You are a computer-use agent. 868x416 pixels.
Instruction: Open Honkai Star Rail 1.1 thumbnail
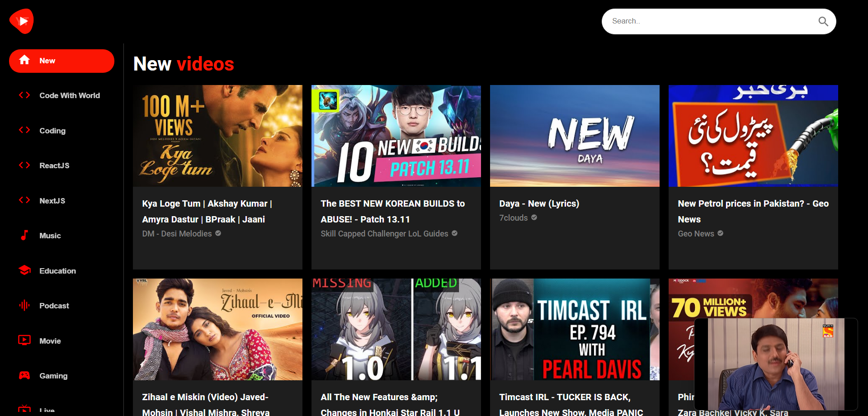(x=396, y=329)
